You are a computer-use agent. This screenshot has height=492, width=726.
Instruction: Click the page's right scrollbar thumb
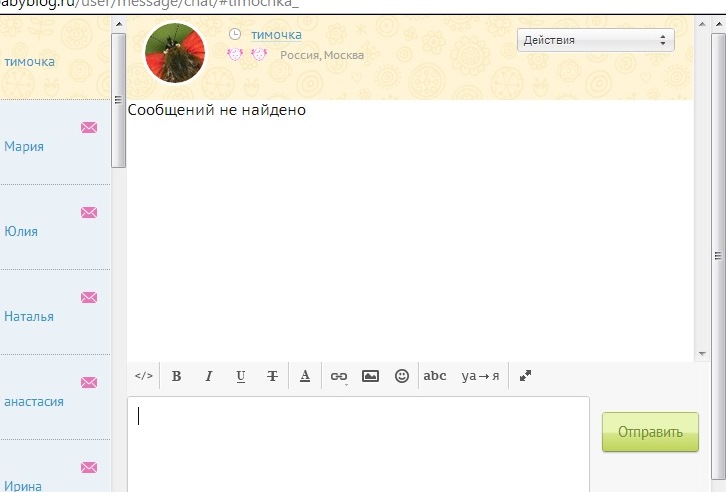pos(719,255)
